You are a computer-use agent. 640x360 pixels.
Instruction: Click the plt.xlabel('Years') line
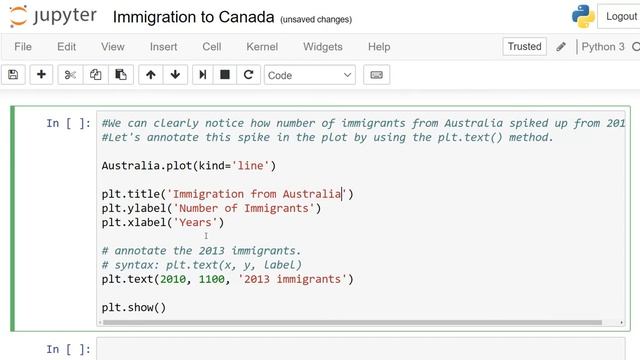click(x=163, y=222)
